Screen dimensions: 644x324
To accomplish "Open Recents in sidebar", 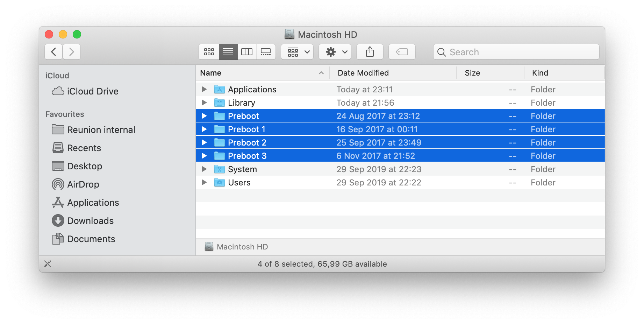I will click(84, 148).
